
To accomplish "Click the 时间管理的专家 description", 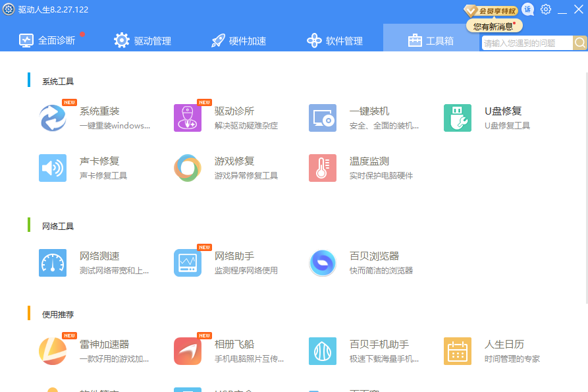I will coord(512,358).
